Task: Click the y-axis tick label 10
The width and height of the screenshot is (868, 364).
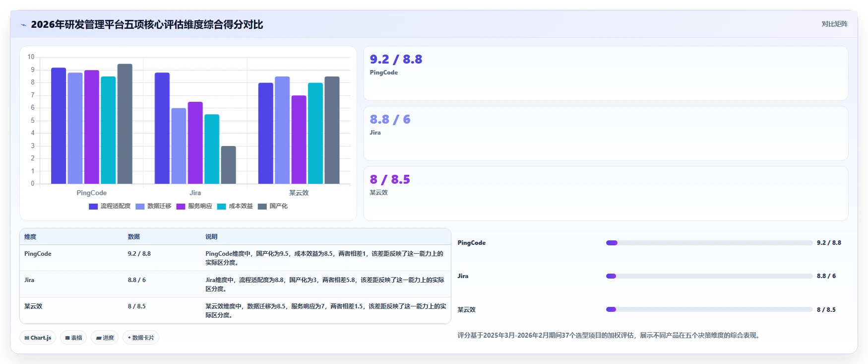Action: coord(31,57)
